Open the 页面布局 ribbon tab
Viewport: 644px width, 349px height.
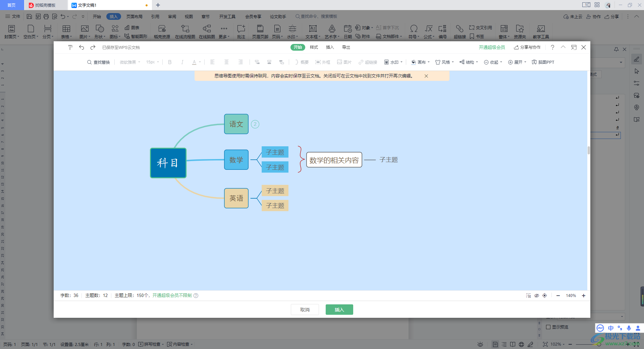point(135,16)
